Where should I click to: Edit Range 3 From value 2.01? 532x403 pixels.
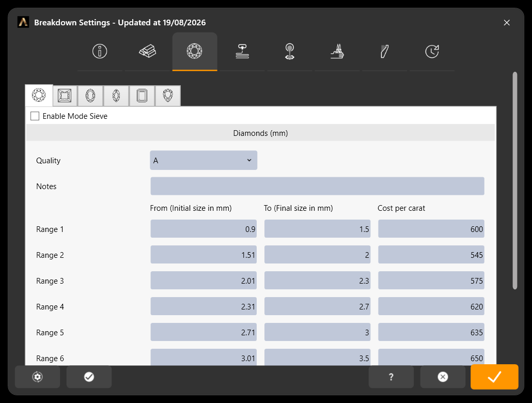204,281
